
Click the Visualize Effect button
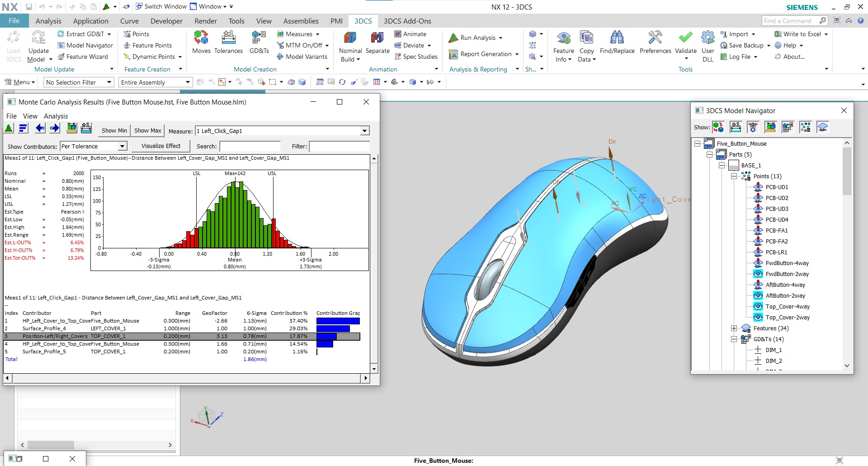160,146
